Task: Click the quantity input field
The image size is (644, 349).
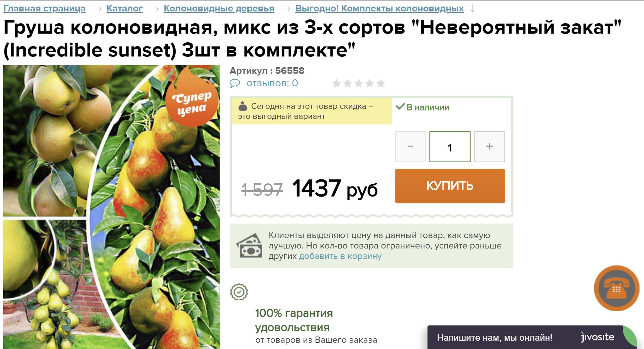Action: coord(450,147)
